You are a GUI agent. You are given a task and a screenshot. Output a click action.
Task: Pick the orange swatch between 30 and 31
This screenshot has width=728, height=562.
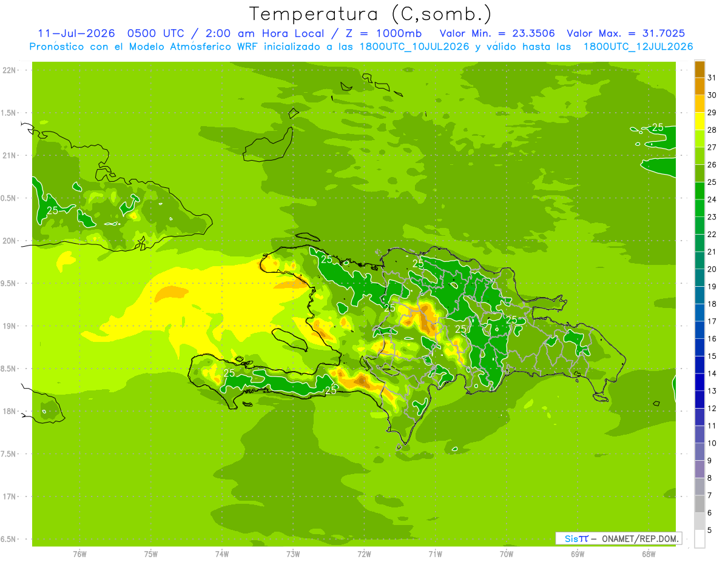pyautogui.click(x=699, y=86)
